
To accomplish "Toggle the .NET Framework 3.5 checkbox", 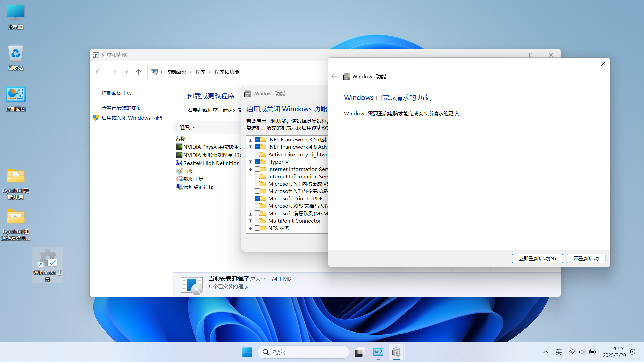I will [x=257, y=140].
